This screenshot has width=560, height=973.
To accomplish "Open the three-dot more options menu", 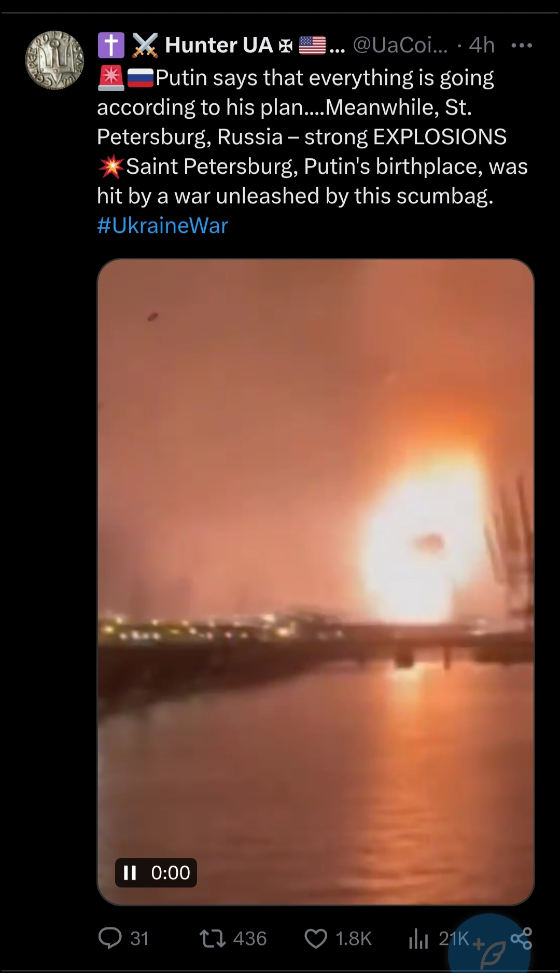I will click(521, 46).
